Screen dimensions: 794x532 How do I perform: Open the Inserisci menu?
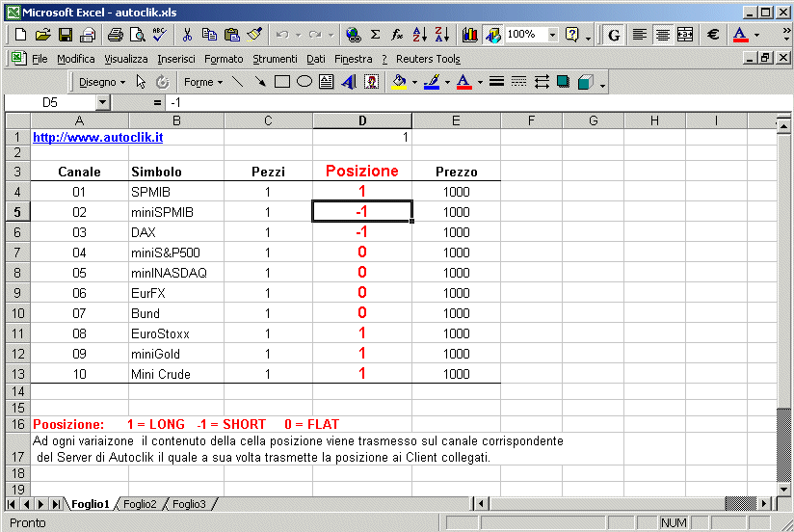[x=175, y=59]
